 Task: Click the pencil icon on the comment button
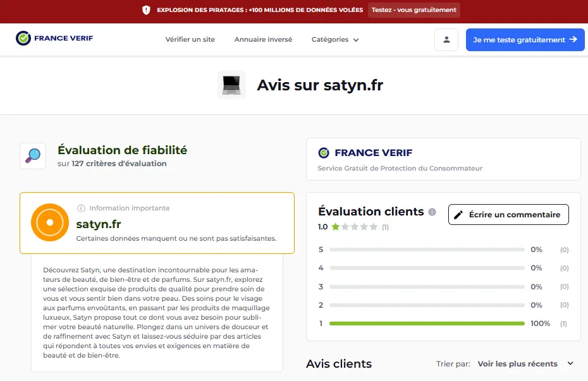tap(459, 214)
